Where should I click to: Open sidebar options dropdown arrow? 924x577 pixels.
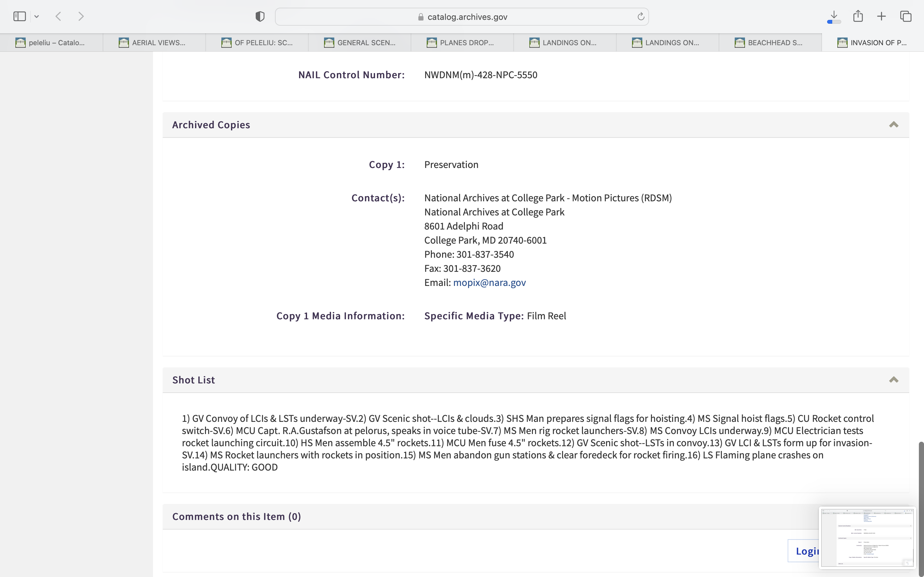click(37, 16)
